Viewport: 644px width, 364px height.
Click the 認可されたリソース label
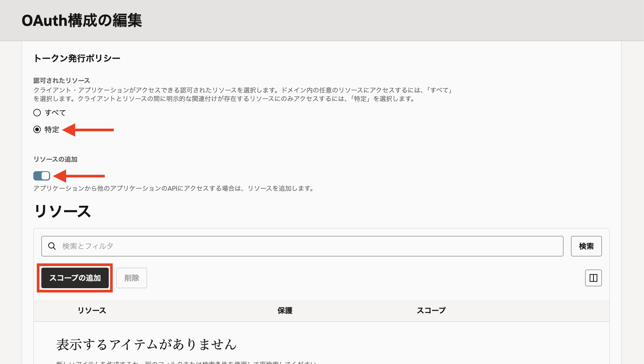(x=62, y=80)
